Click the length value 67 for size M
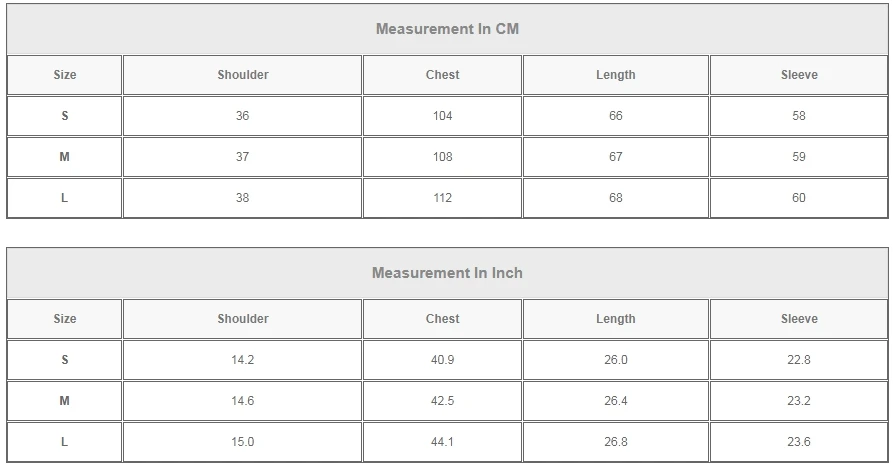This screenshot has width=893, height=468. pos(615,157)
